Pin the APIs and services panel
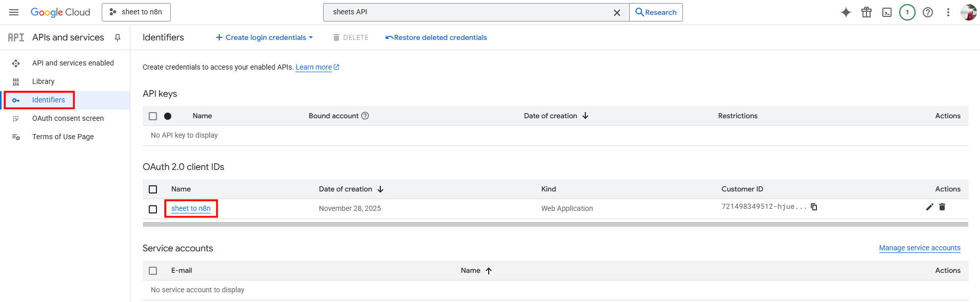980x302 pixels. (118, 37)
